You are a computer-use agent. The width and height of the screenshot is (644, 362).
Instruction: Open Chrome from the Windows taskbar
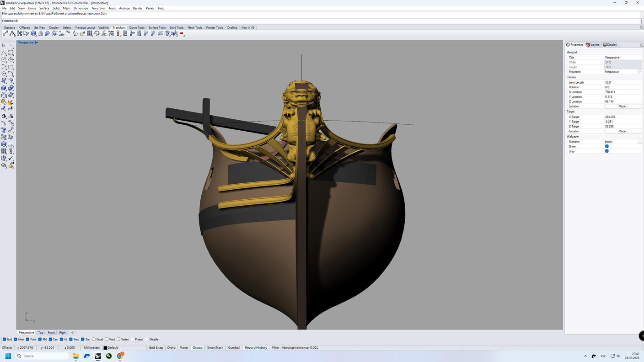point(120,356)
